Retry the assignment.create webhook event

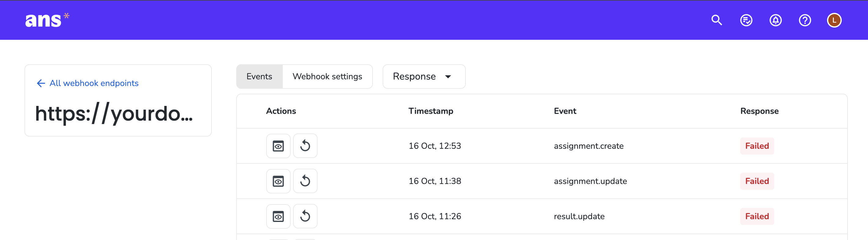(305, 146)
